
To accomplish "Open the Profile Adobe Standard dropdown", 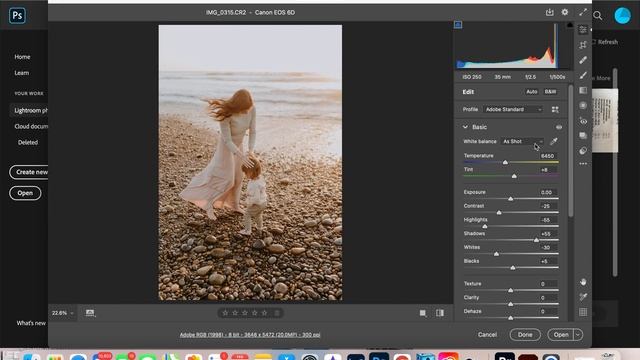I will (x=513, y=109).
